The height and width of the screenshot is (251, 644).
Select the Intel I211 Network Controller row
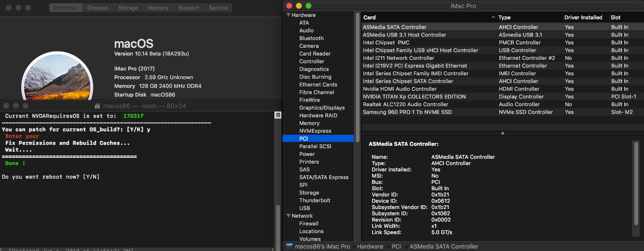point(502,58)
